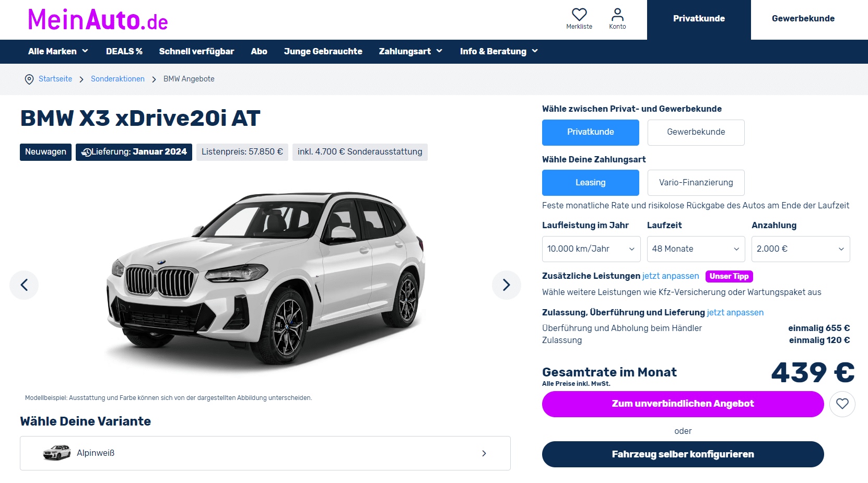This screenshot has width=868, height=483.
Task: Click Lieferung: Januar 2024 tag
Action: tap(134, 152)
